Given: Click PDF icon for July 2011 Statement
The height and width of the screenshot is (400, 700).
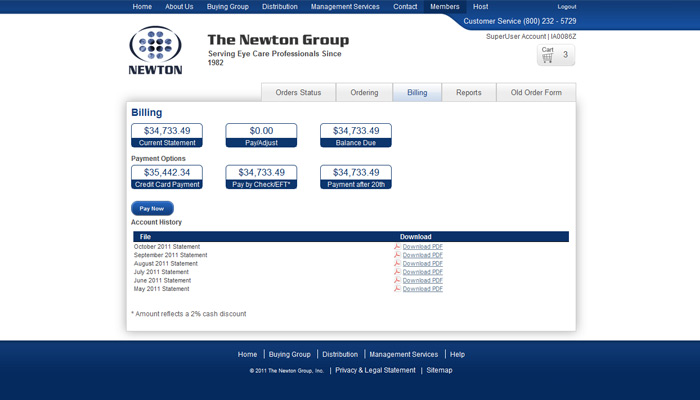Looking at the screenshot, I should pos(396,271).
